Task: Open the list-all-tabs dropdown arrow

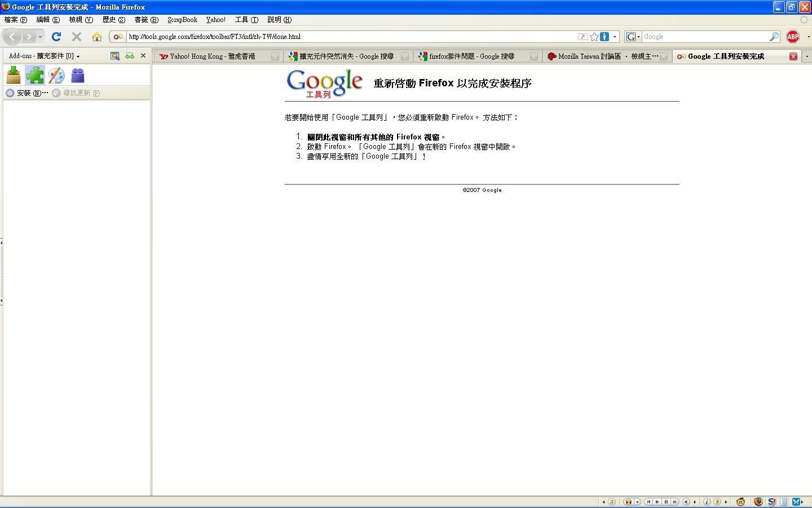Action: coord(807,56)
